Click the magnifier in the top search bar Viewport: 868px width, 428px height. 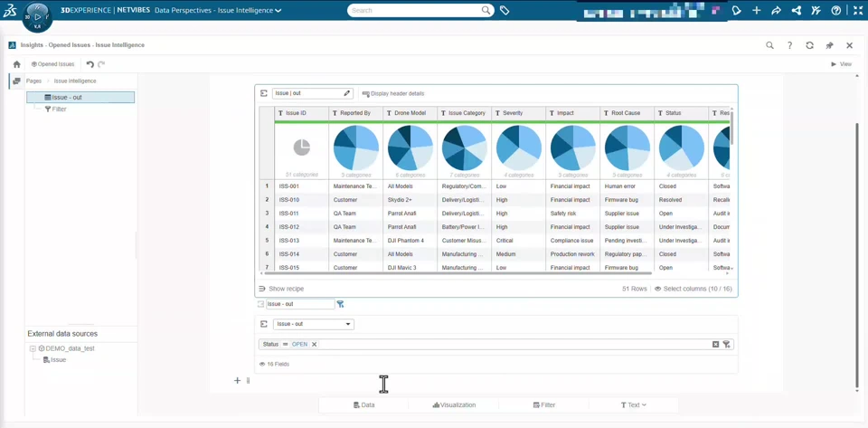(486, 10)
